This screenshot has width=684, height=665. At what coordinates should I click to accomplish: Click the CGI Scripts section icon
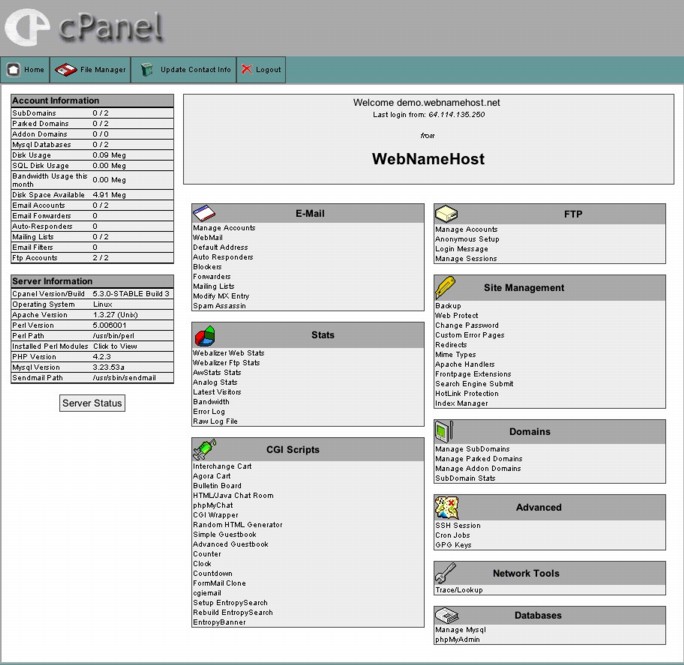pyautogui.click(x=204, y=450)
